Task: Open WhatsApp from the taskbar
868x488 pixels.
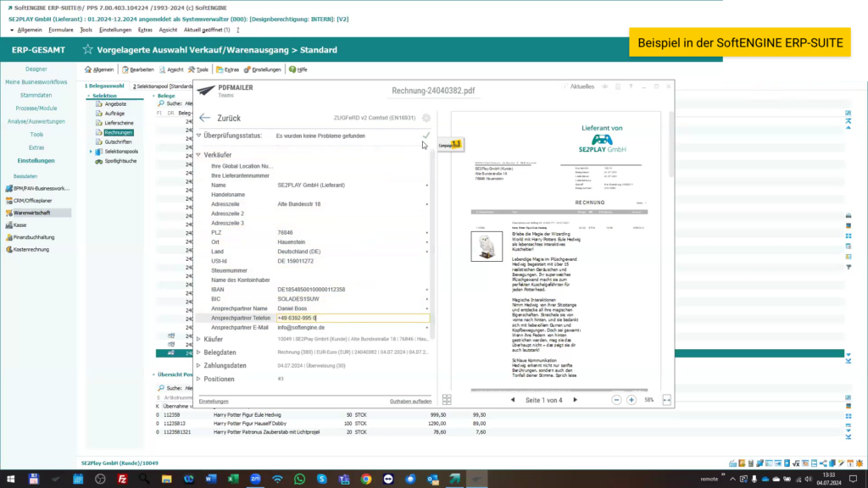Action: click(x=299, y=480)
